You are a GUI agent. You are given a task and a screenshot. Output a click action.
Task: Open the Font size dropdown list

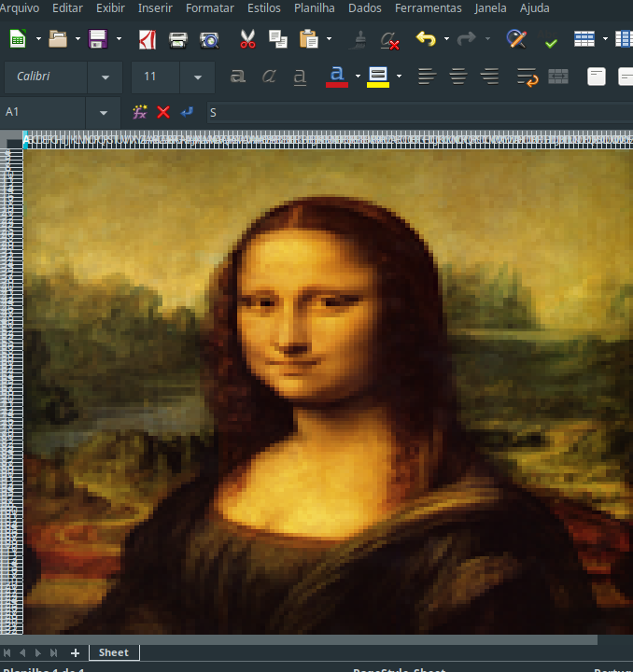[198, 77]
